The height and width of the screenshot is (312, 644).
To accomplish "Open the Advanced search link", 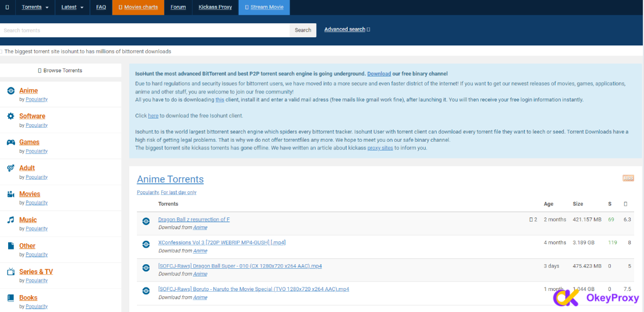I will pyautogui.click(x=345, y=29).
